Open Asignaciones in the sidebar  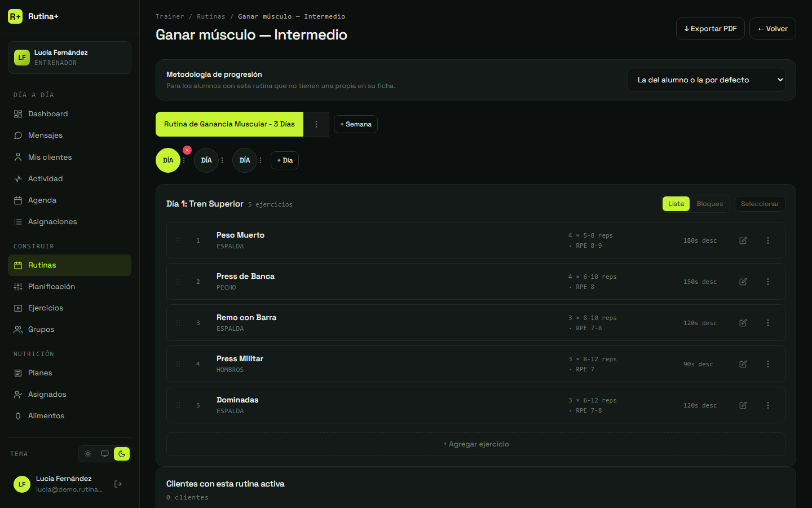point(69,222)
